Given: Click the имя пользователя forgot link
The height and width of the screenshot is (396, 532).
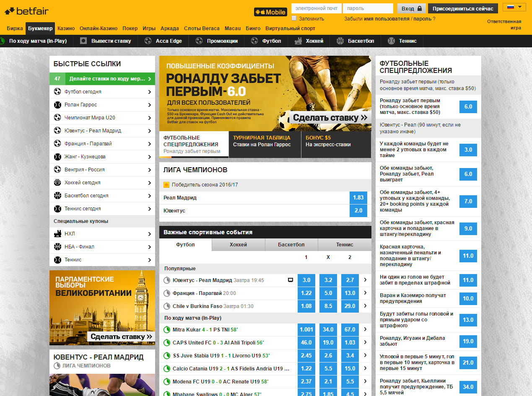Looking at the screenshot, I should pos(387,19).
